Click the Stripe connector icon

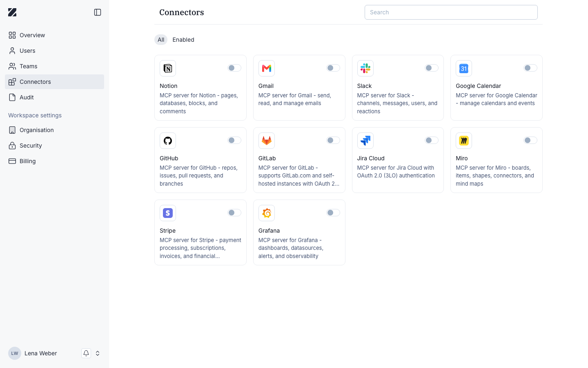(168, 213)
